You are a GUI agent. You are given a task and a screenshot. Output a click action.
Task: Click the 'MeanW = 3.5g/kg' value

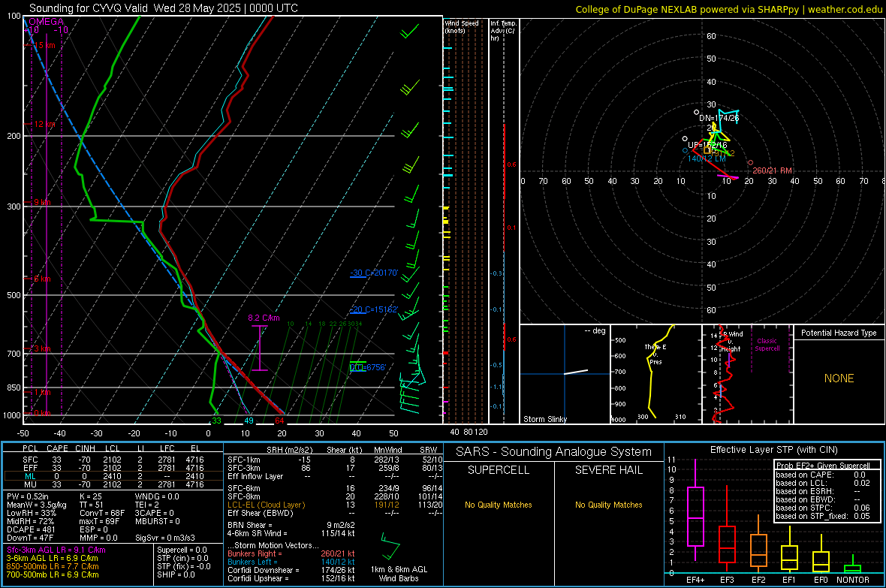[36, 505]
